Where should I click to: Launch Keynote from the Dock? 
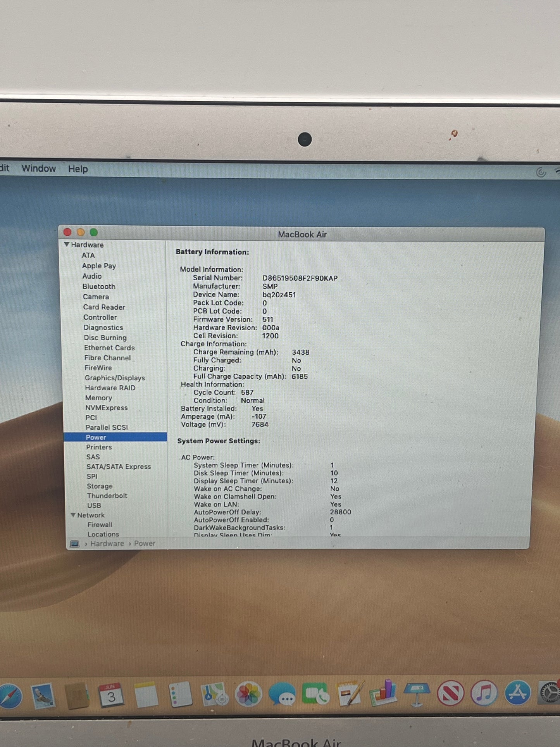click(x=417, y=694)
